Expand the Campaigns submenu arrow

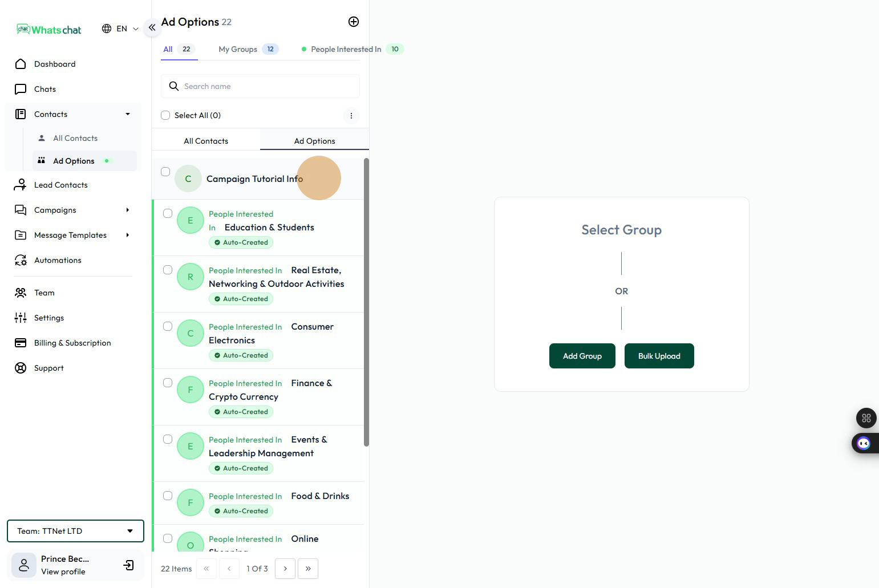click(128, 210)
